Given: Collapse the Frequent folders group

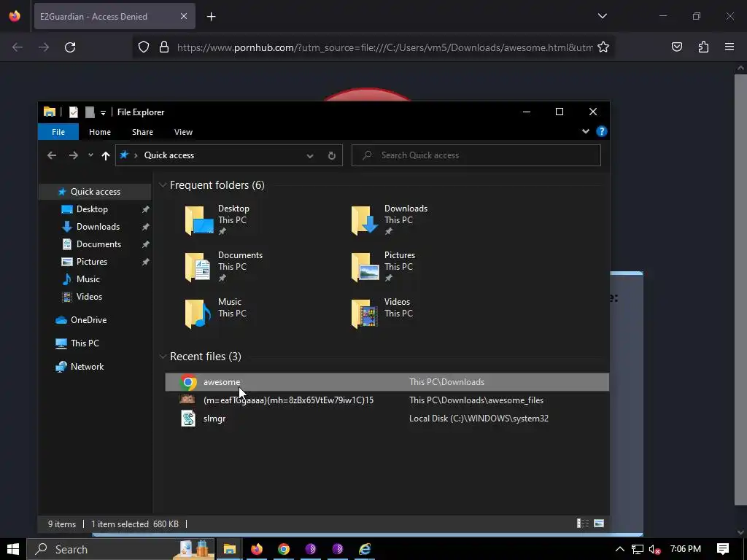Looking at the screenshot, I should [163, 184].
